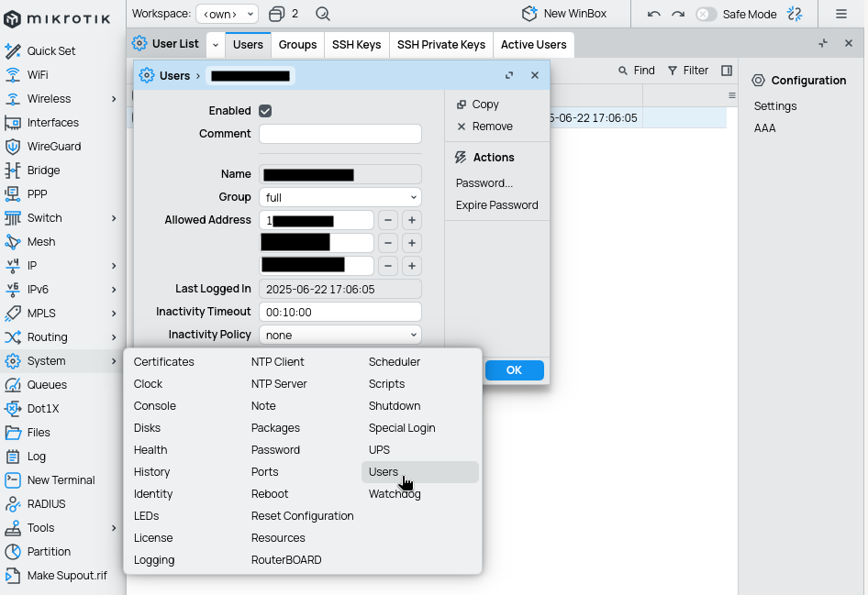Open Quick Set from sidebar

tap(51, 50)
